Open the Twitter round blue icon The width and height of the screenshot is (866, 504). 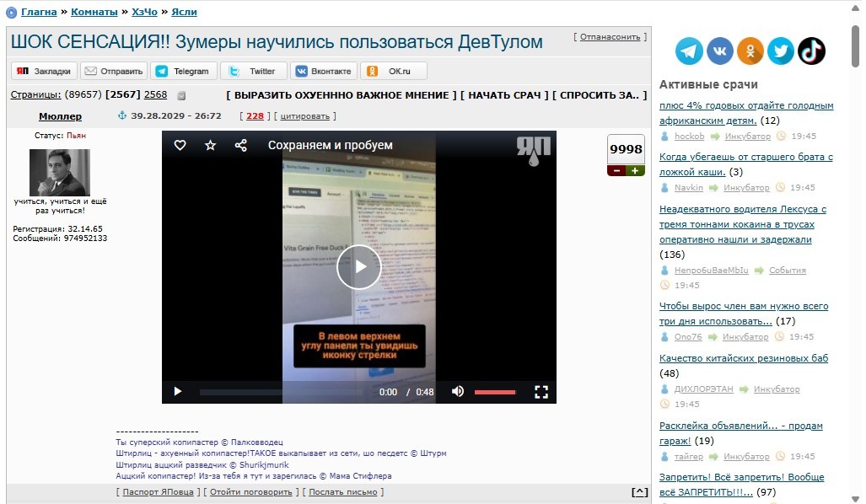tap(780, 51)
